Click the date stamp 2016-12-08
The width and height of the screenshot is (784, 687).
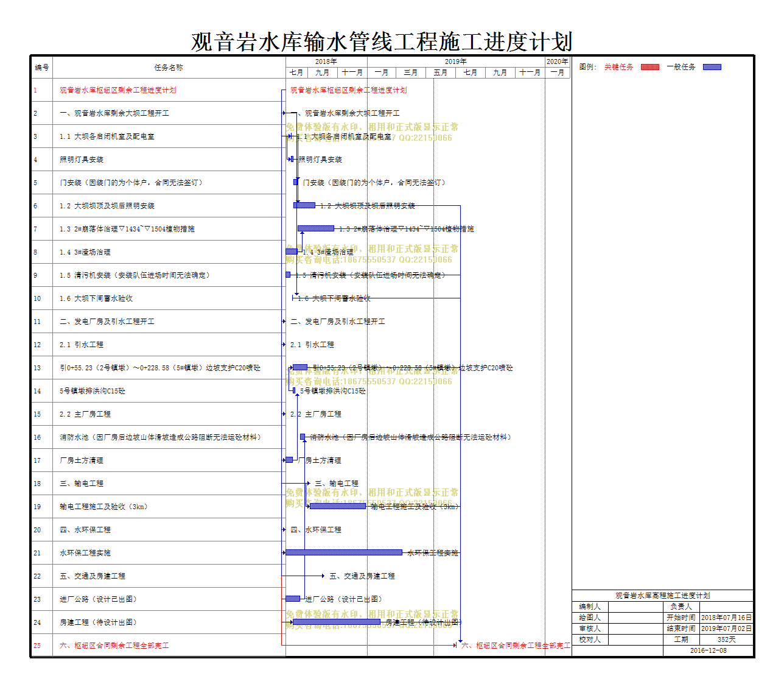[709, 650]
